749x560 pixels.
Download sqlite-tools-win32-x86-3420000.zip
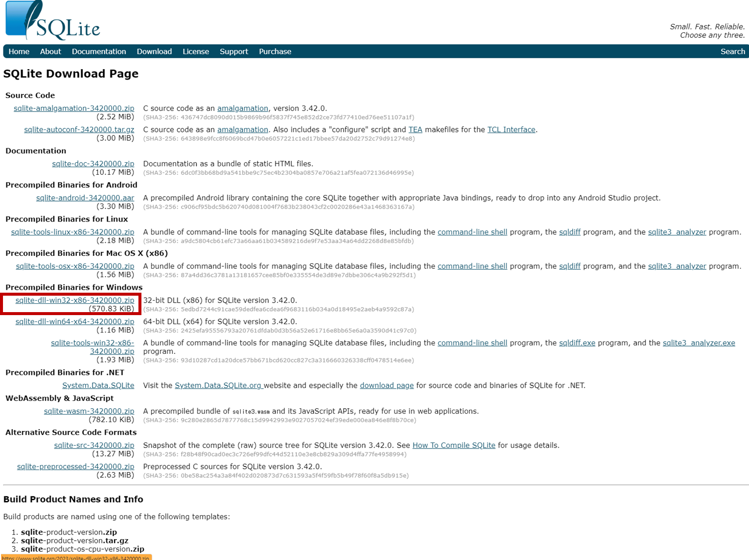[x=93, y=347]
